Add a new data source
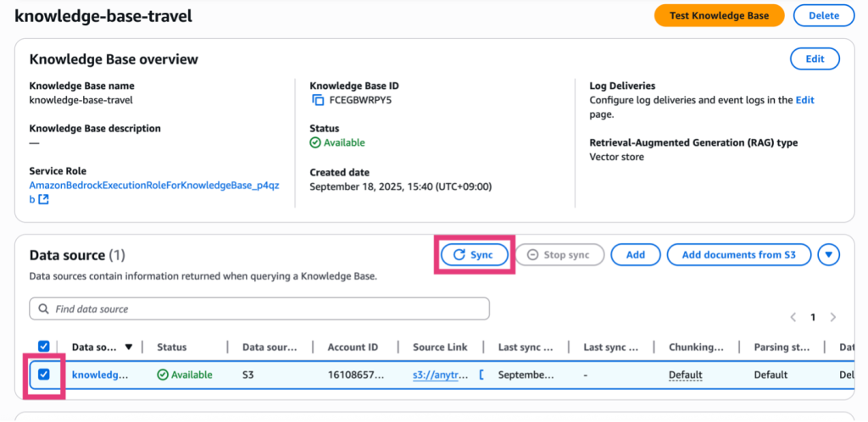Viewport: 868px width, 422px height. tap(636, 255)
